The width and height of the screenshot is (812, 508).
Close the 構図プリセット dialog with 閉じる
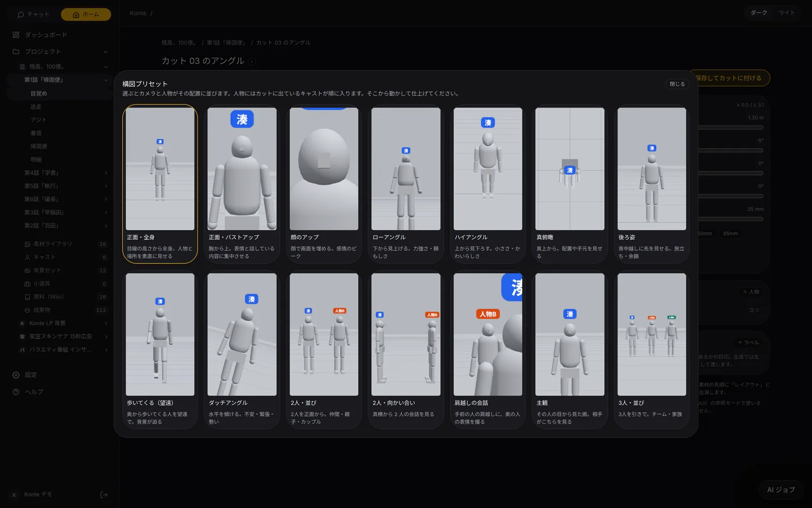pos(677,84)
